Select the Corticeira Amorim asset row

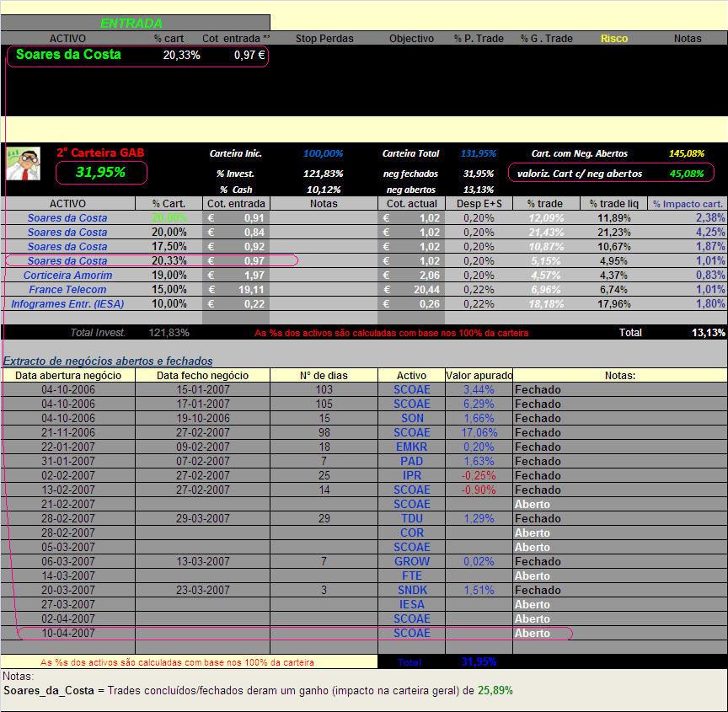364,275
